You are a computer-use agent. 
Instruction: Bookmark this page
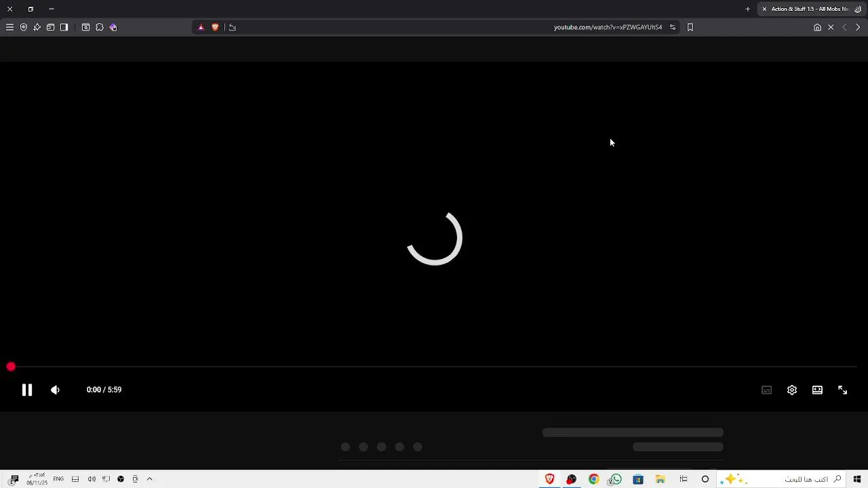[690, 27]
